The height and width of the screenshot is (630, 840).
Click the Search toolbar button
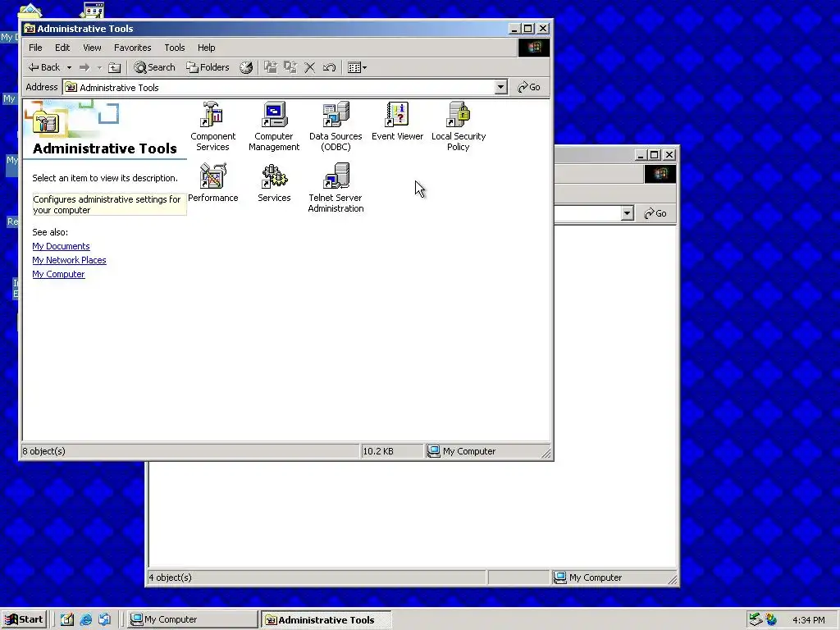(x=154, y=67)
